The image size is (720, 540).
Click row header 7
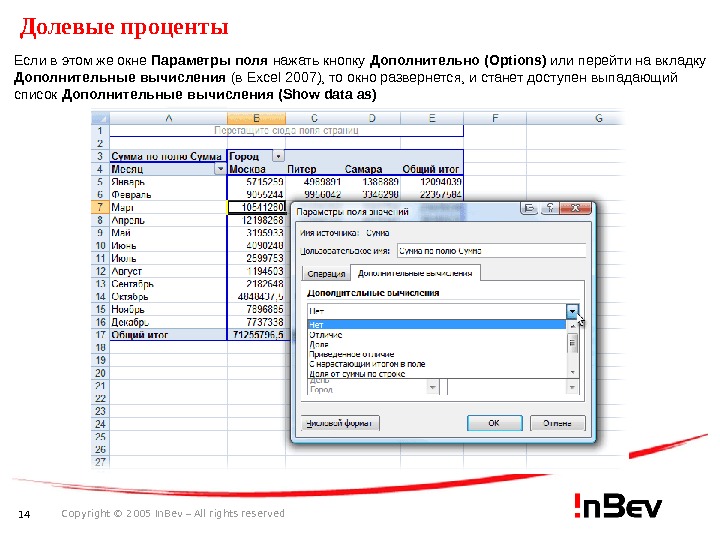tap(100, 208)
